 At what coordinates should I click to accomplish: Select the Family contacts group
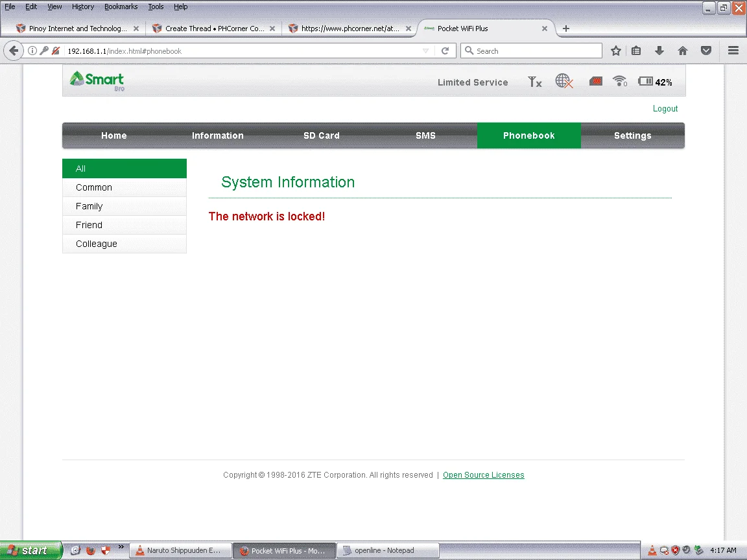tap(124, 206)
